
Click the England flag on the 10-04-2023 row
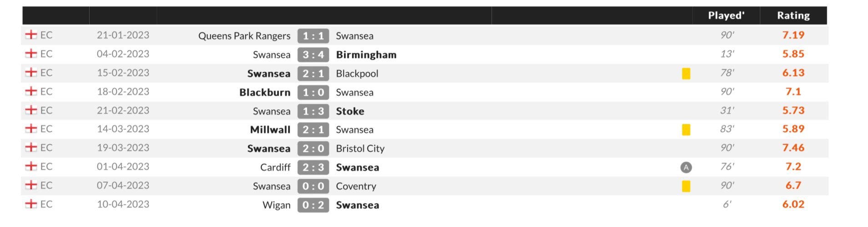[31, 204]
